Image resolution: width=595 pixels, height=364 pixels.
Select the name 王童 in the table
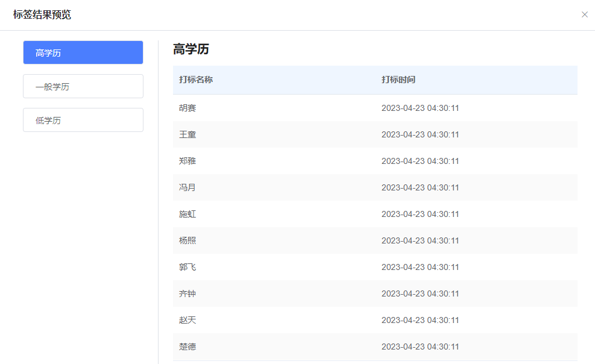coord(187,134)
